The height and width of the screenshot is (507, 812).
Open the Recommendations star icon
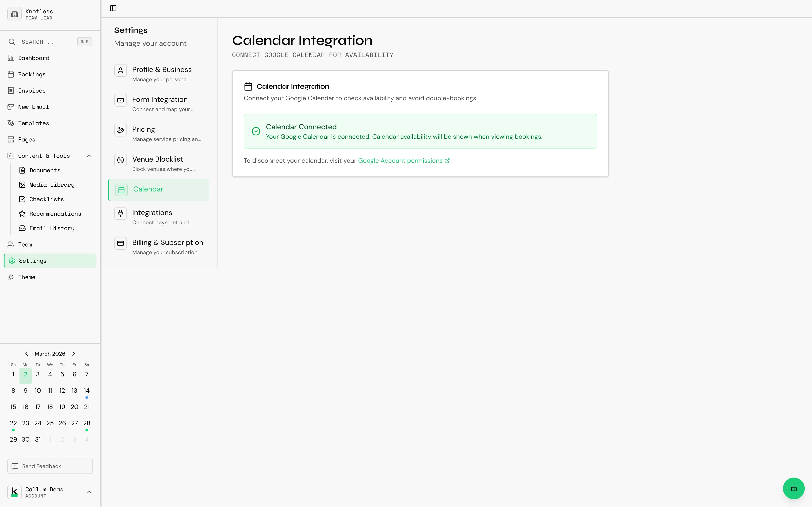(x=22, y=214)
